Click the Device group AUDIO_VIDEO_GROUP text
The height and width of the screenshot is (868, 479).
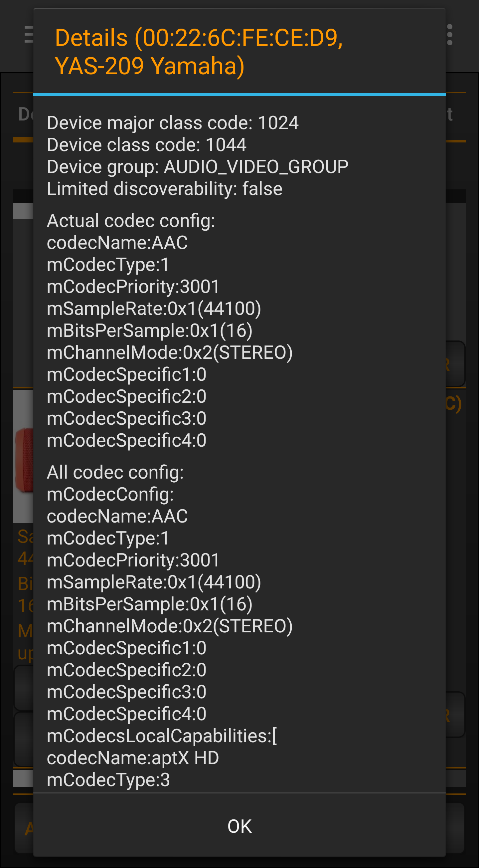pyautogui.click(x=197, y=167)
